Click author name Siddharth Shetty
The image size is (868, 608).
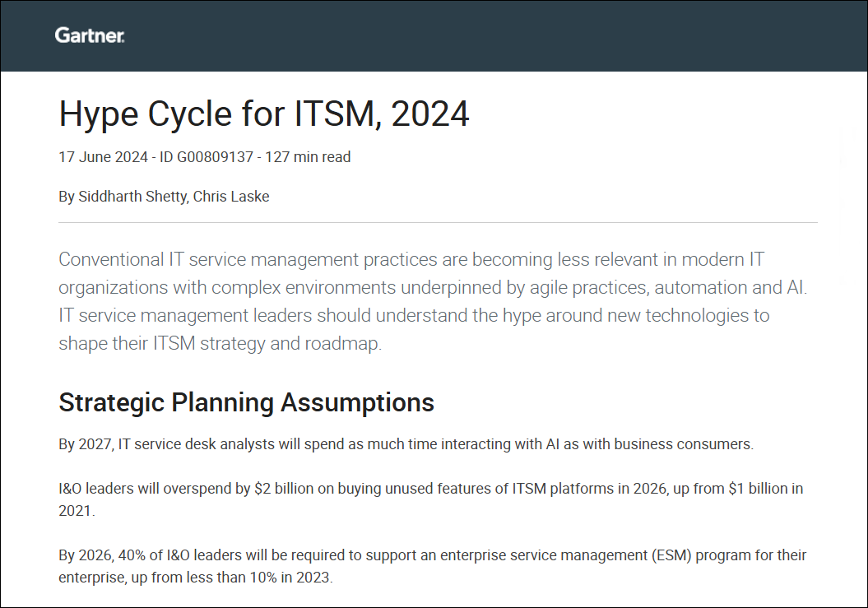[x=132, y=197]
